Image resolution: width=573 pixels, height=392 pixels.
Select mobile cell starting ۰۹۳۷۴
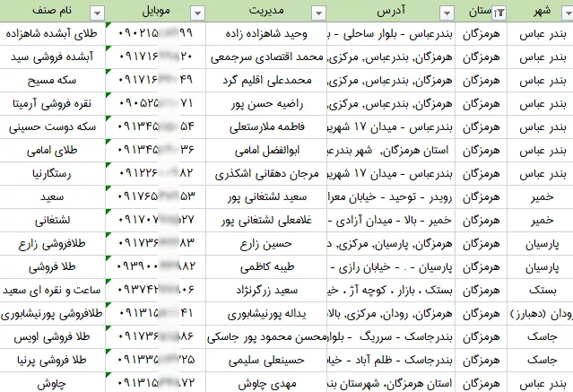click(x=156, y=291)
